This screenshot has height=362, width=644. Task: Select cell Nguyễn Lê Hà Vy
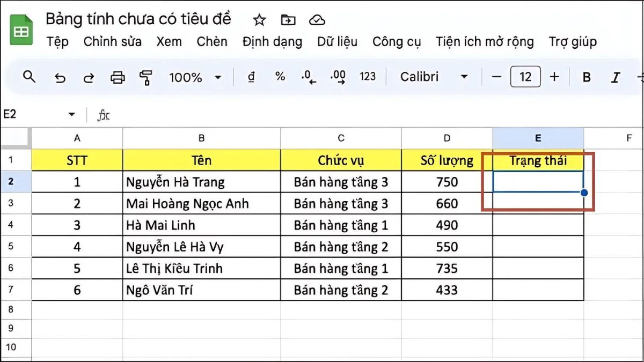click(201, 247)
